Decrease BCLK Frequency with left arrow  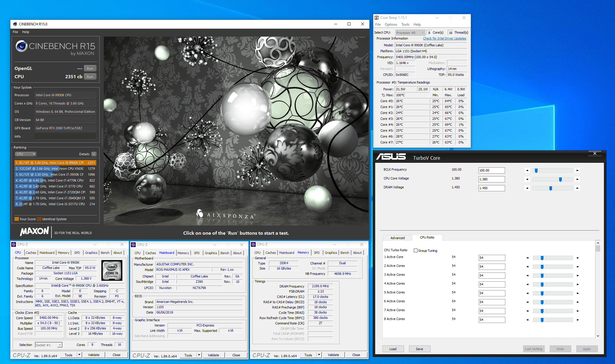point(527,170)
